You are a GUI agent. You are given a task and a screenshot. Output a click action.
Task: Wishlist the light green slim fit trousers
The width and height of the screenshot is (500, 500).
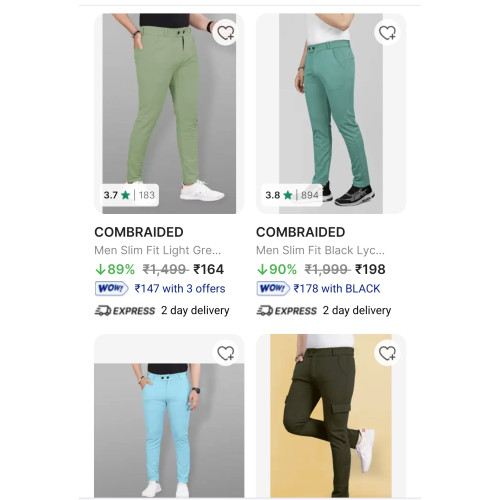(x=226, y=33)
